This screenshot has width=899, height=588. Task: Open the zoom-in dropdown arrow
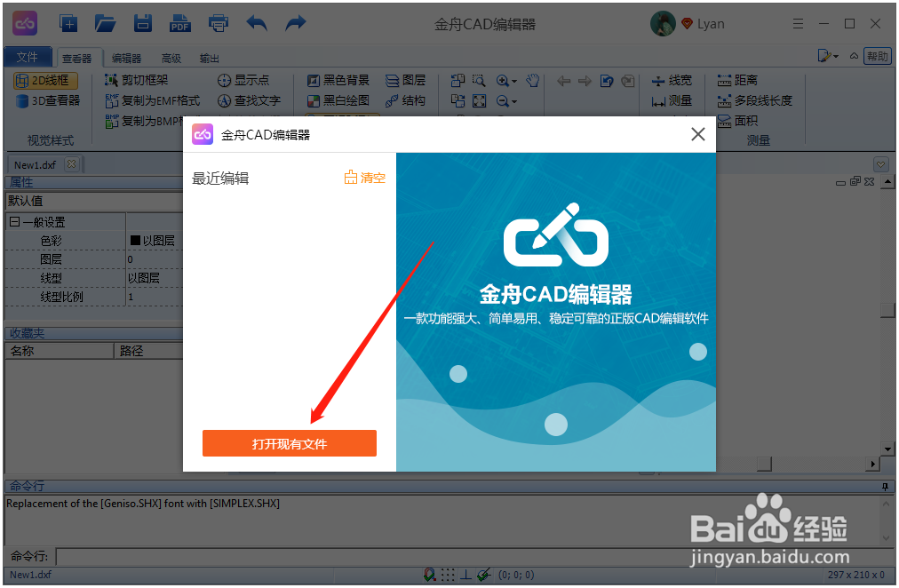click(514, 81)
